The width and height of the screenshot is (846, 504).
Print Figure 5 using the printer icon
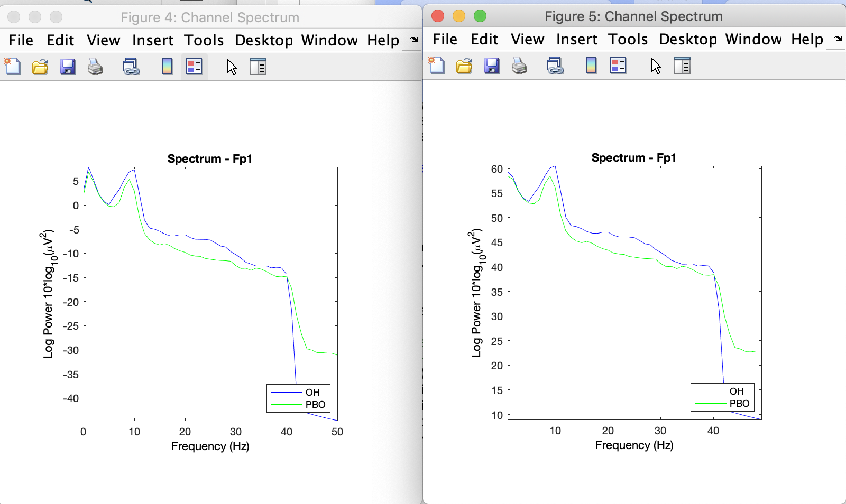519,66
